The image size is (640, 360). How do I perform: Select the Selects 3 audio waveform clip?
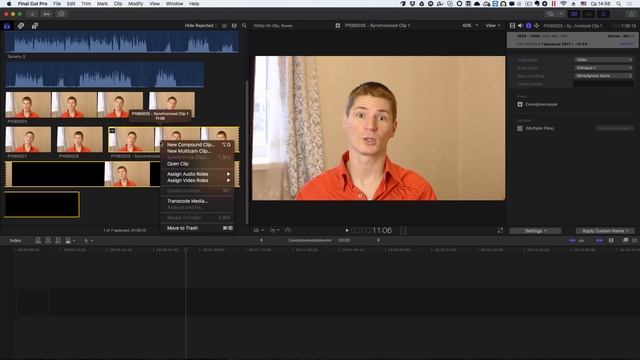(x=122, y=42)
